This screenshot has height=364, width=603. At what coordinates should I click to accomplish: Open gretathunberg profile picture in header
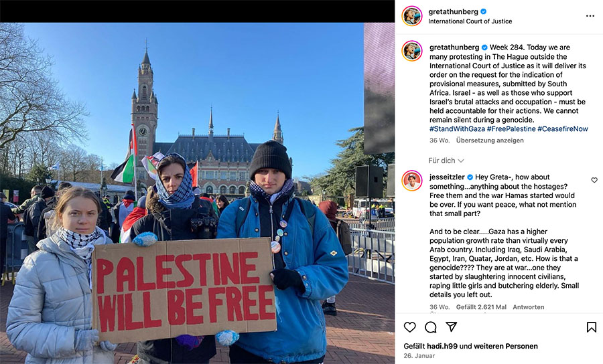click(x=412, y=16)
